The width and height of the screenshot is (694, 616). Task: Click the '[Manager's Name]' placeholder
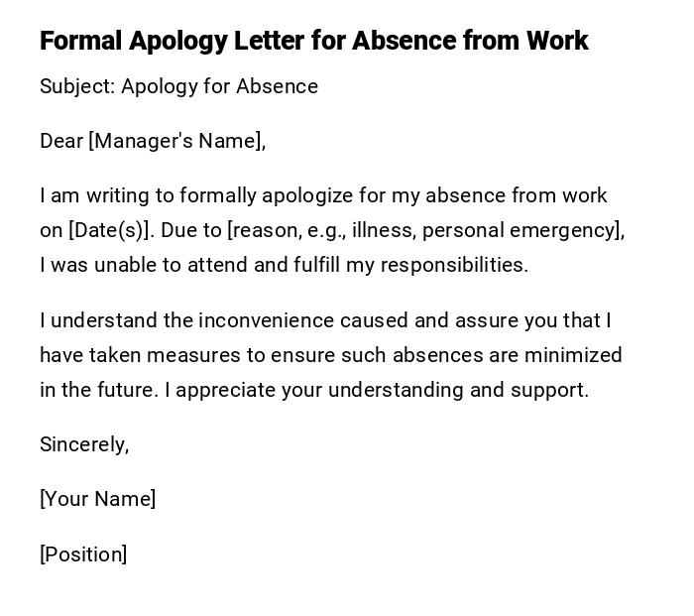pyautogui.click(x=176, y=141)
